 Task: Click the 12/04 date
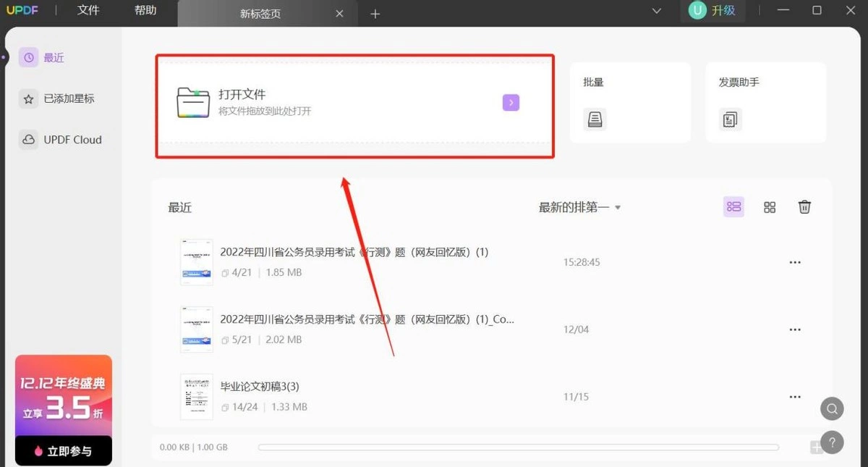(x=576, y=329)
